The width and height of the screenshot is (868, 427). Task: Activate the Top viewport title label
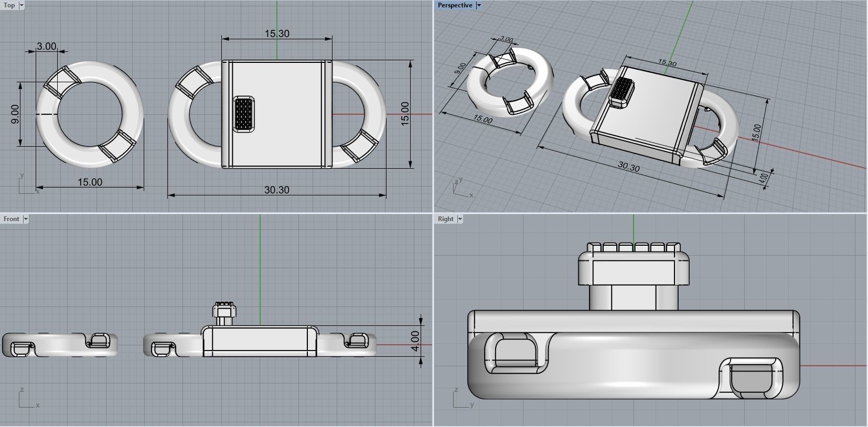[9, 5]
